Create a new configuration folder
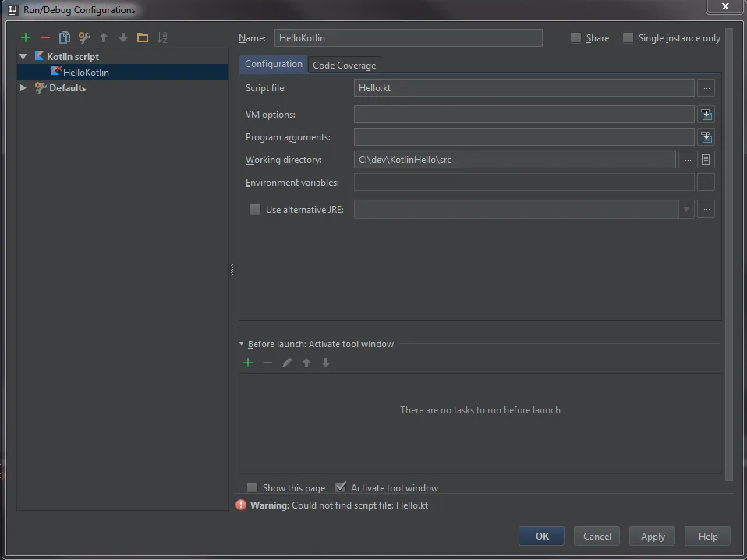The image size is (747, 560). [x=143, y=37]
